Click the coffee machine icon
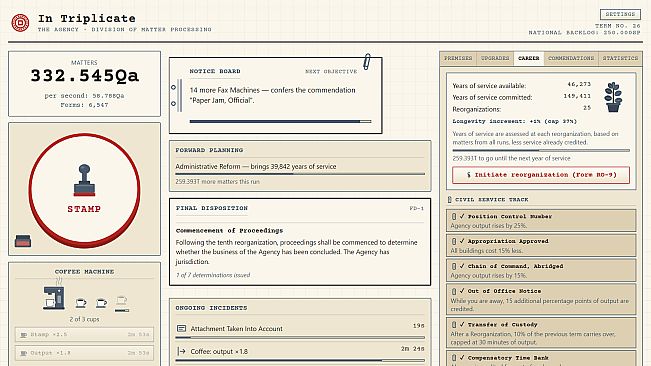Screen dimensions: 651x366 (54, 298)
